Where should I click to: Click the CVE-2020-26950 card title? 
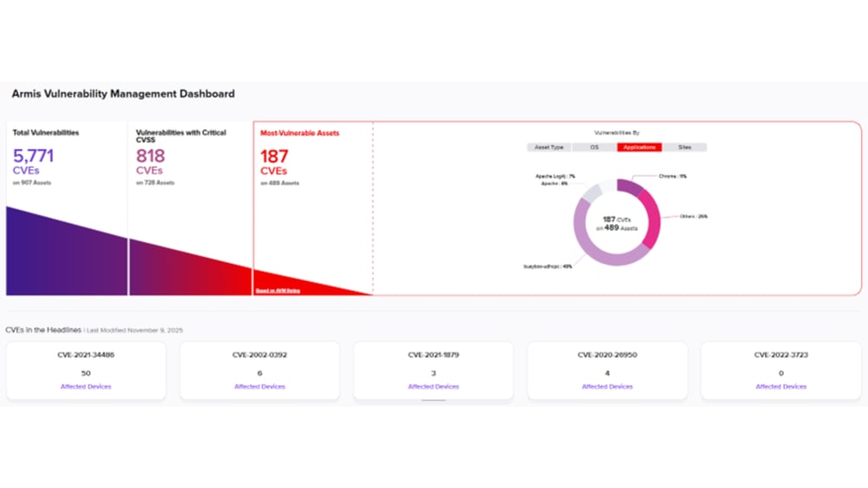(608, 354)
